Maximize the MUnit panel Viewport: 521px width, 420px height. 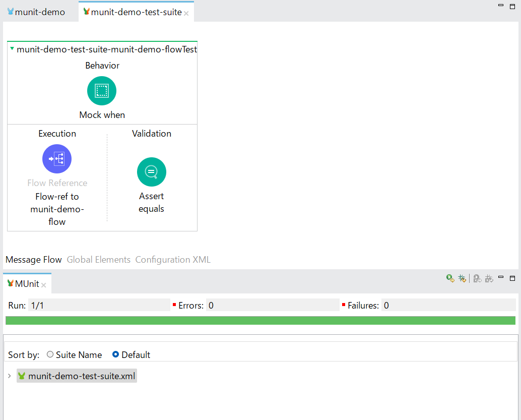click(x=512, y=278)
